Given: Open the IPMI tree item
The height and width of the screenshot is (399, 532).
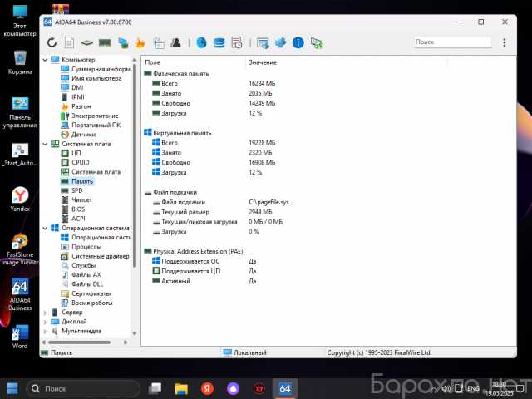Looking at the screenshot, I should pos(77,97).
